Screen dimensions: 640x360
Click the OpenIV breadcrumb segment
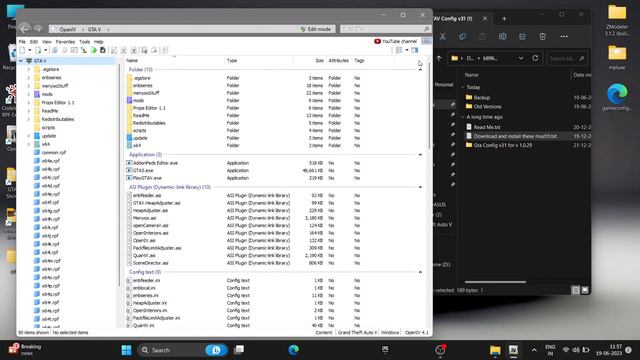(x=67, y=29)
